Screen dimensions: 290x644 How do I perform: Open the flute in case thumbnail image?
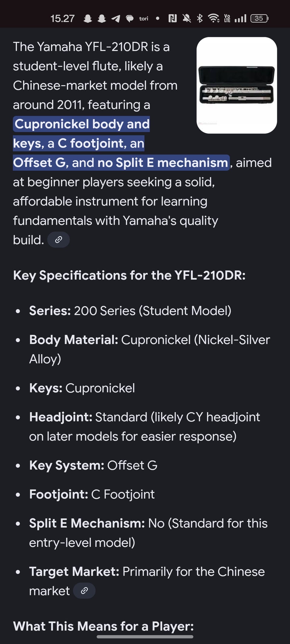237,85
